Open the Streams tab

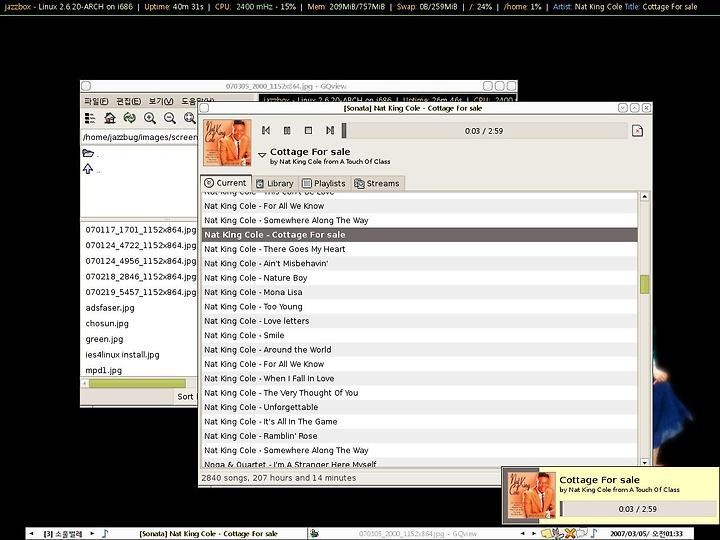click(377, 183)
